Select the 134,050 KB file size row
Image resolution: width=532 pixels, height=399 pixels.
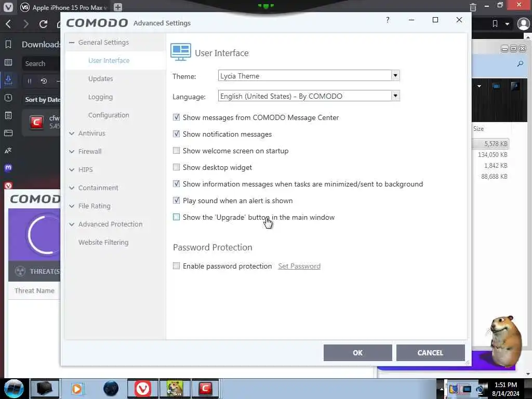pyautogui.click(x=493, y=155)
